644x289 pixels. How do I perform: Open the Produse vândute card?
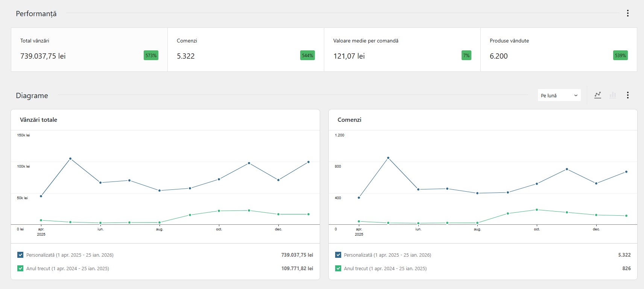[559, 50]
